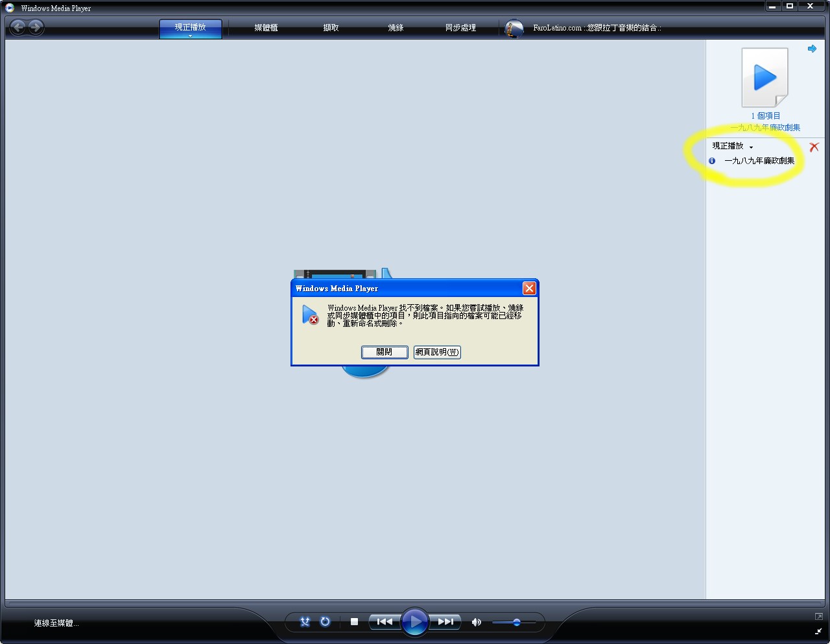The image size is (830, 644).
Task: Click the volume slider track
Action: [x=514, y=623]
